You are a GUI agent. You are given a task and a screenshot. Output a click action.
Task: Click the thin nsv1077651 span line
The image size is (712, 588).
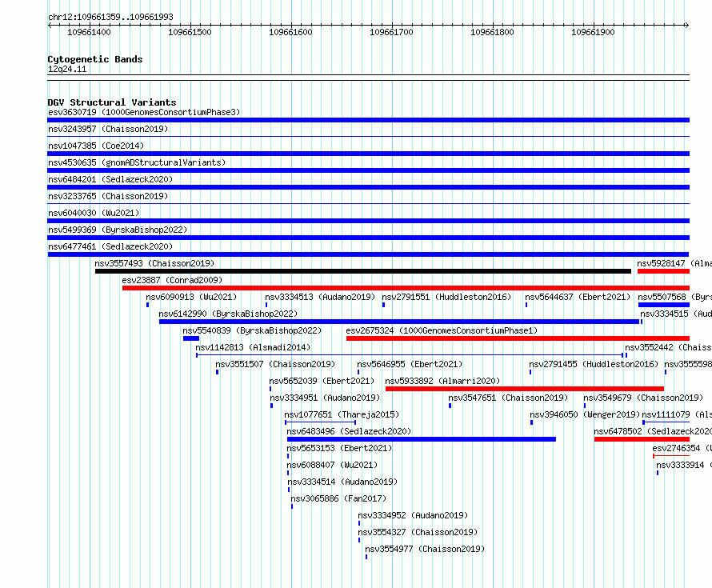320,422
